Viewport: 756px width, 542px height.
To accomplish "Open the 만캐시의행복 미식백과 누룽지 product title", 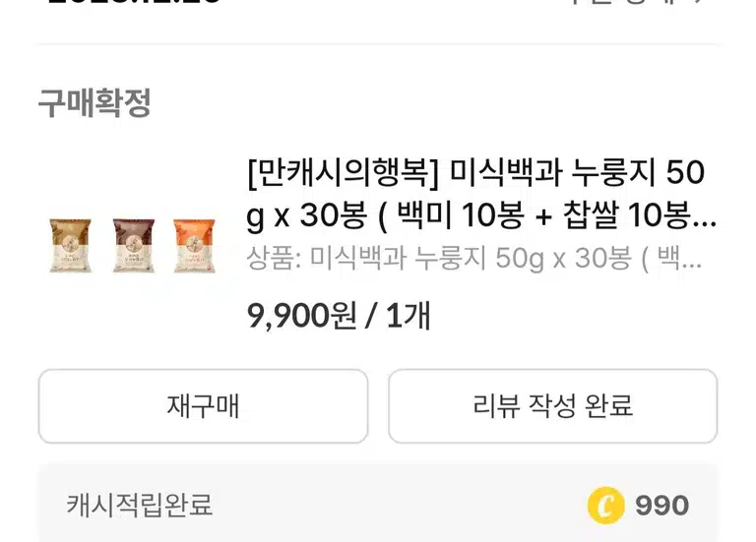I will tap(480, 194).
